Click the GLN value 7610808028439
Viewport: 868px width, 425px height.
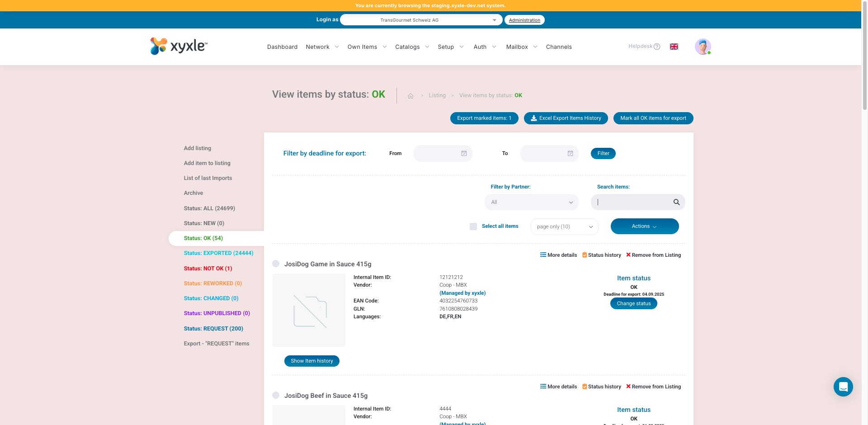[458, 309]
